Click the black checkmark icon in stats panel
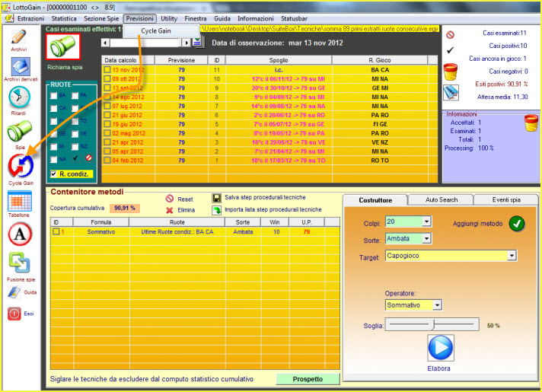 point(450,50)
